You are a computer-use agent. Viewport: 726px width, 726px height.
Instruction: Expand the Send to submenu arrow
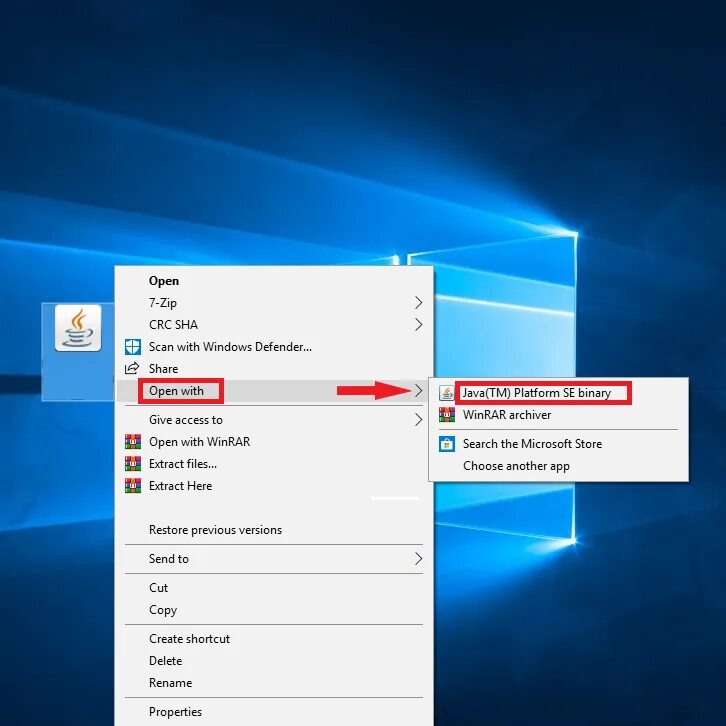(418, 559)
